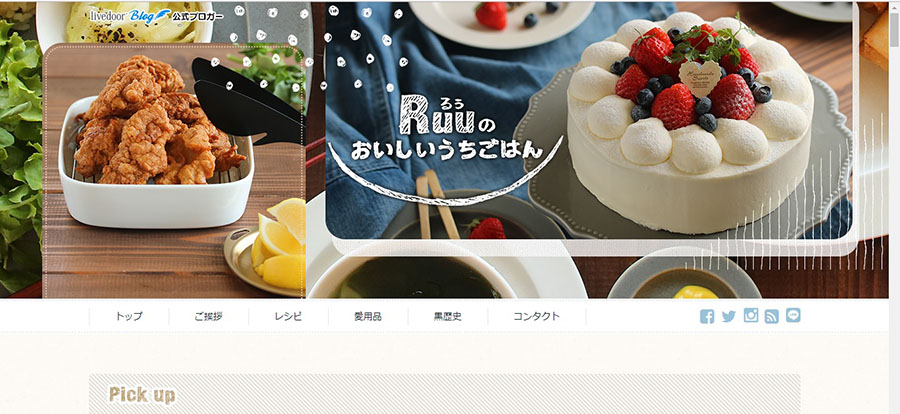Screen dimensions: 900x414
Task: Open the 黒歴史 navigation item
Action: coord(448,316)
